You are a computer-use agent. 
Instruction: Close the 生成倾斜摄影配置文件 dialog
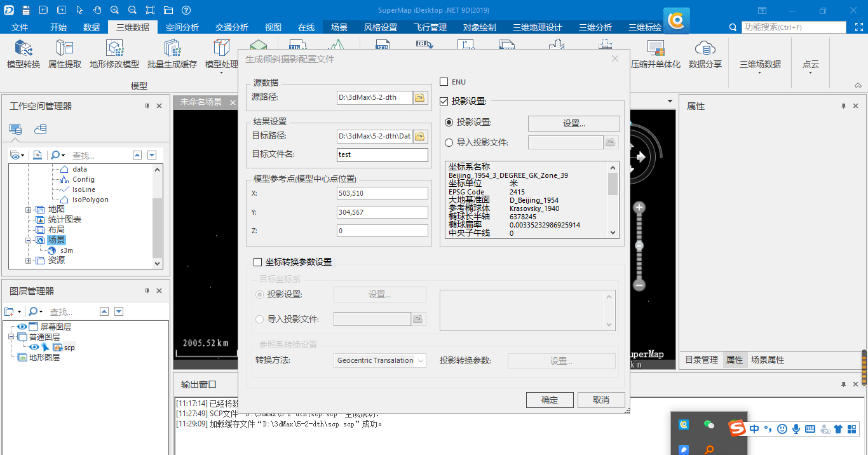[614, 58]
